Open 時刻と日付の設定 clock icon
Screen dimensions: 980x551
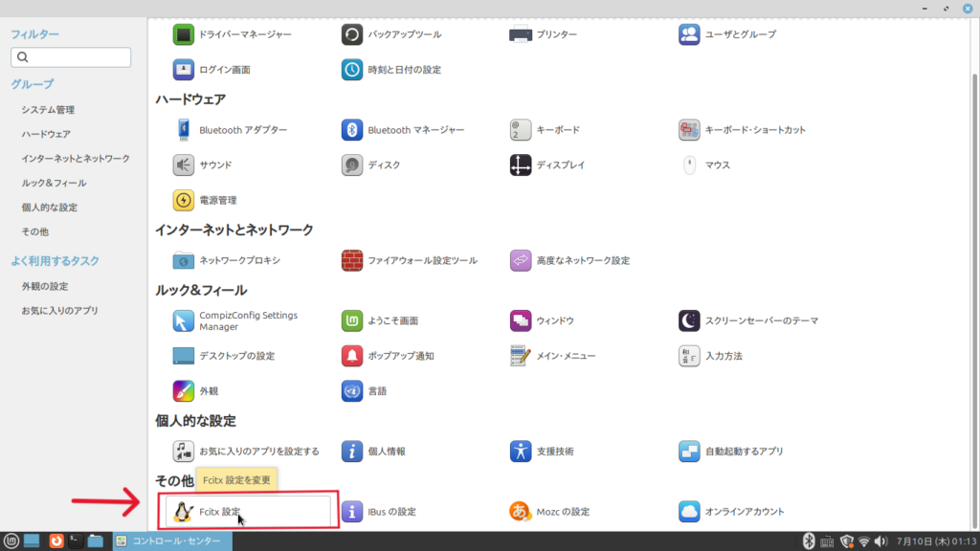(352, 69)
